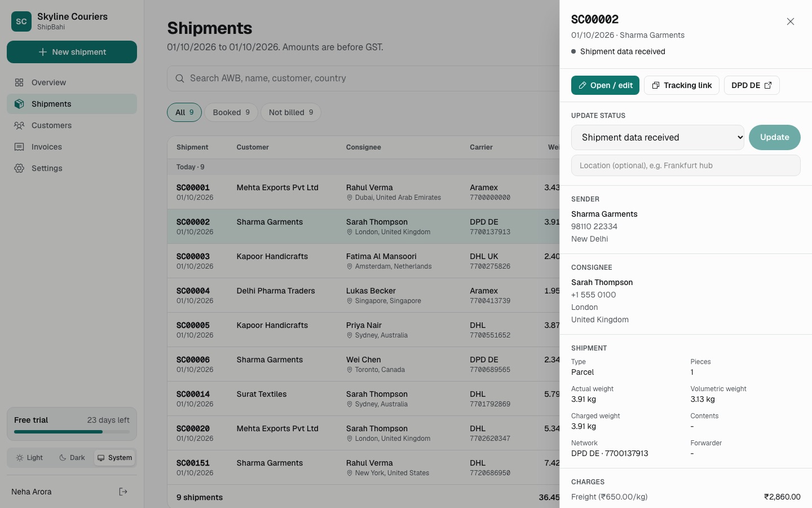Click the SC logo badge for Skyline Couriers
Screen dimensions: 812x508
[x=21, y=21]
